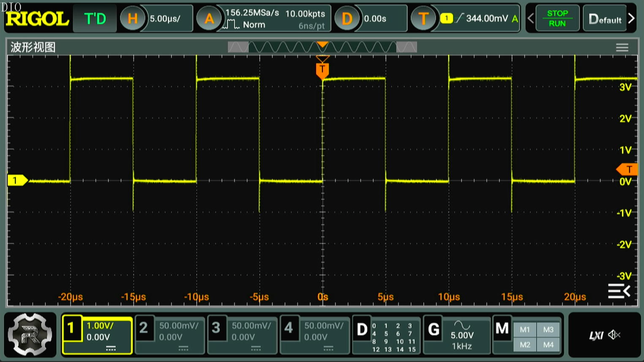The image size is (644, 362).
Task: Click the Default button
Action: pyautogui.click(x=605, y=19)
